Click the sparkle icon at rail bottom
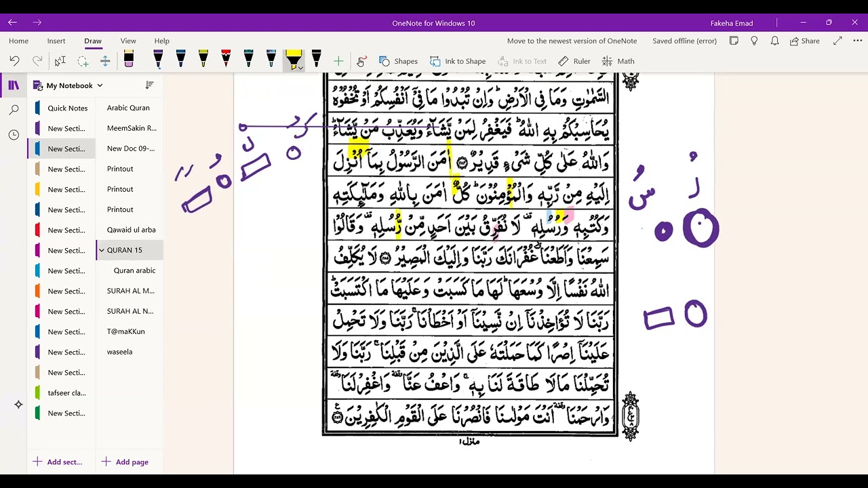Image resolution: width=868 pixels, height=488 pixels. 18,405
